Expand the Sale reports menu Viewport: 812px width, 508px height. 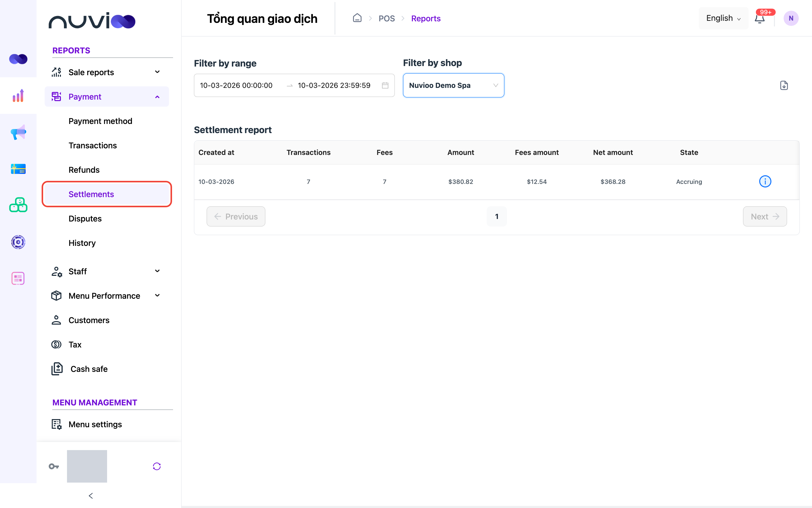coord(107,72)
